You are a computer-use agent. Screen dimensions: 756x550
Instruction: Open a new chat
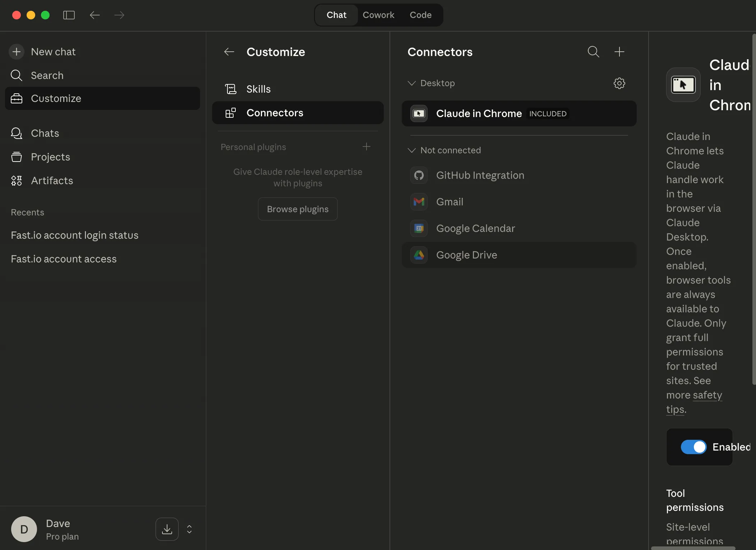click(53, 51)
